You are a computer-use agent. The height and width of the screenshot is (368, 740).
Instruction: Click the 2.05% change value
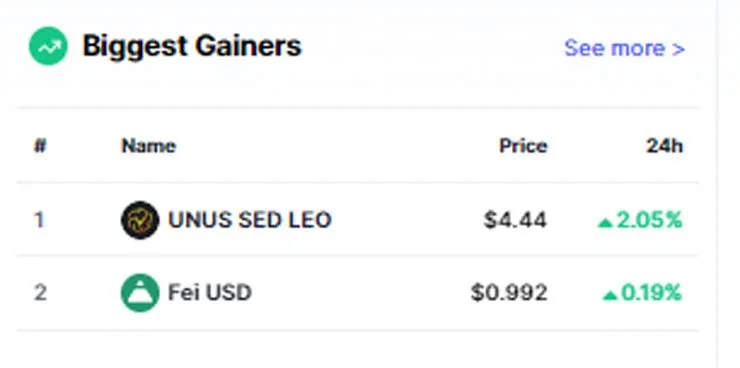(649, 220)
